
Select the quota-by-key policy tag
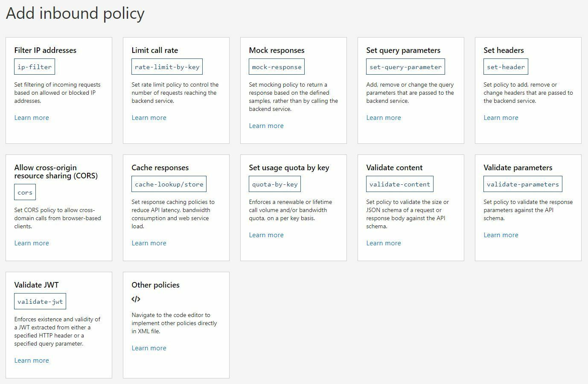click(275, 184)
